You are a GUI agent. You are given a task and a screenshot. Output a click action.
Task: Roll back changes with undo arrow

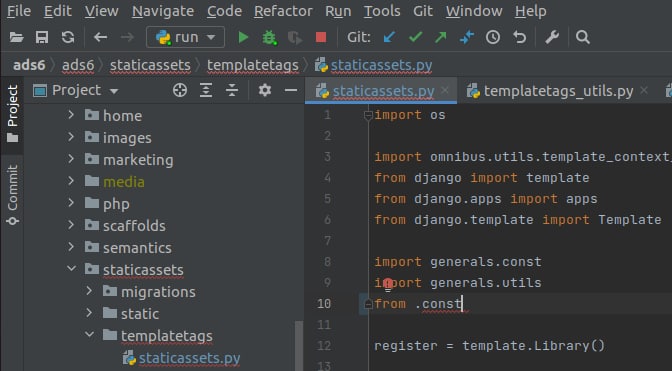point(519,37)
